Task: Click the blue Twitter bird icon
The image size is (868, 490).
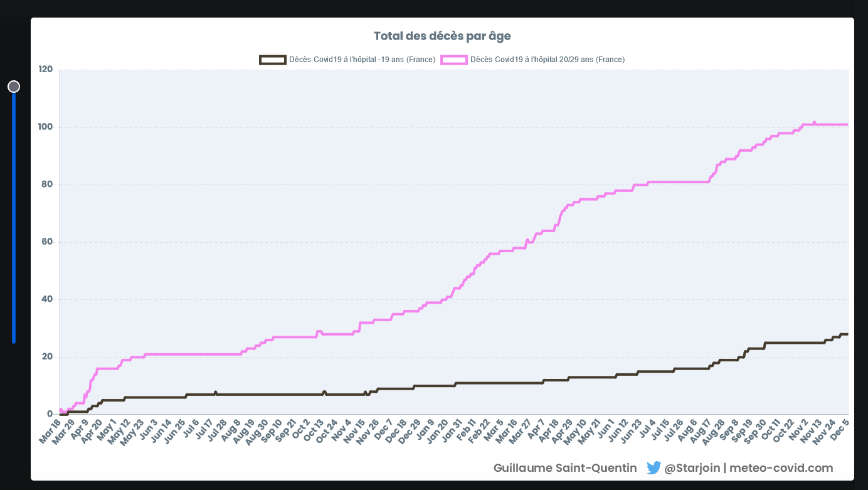Action: coord(654,468)
